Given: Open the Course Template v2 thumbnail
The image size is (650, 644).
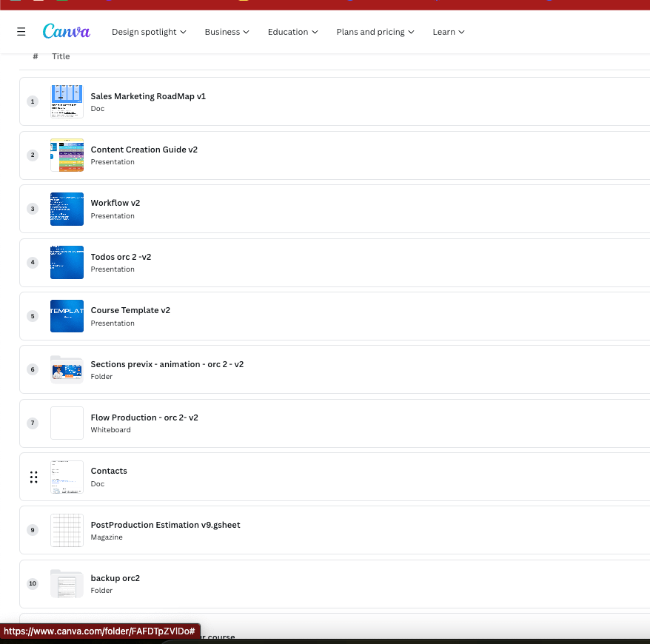Looking at the screenshot, I should (x=67, y=316).
